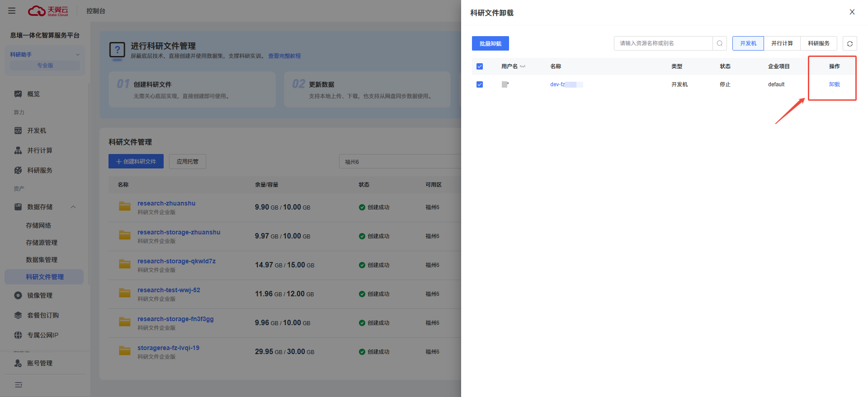Click the 批量卸载 button

(x=490, y=43)
